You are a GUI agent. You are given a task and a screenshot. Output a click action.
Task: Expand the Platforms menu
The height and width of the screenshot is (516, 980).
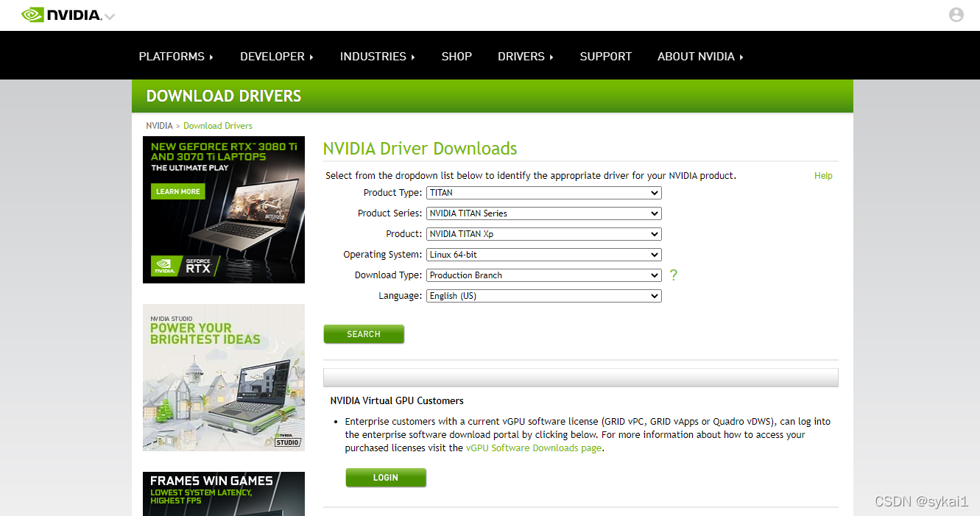tap(176, 57)
